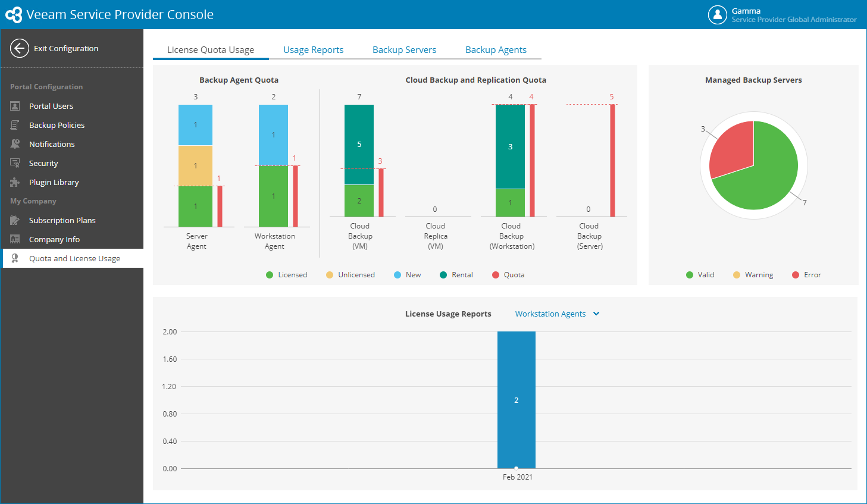
Task: Click the Plugin Library puzzle icon
Action: pyautogui.click(x=15, y=182)
